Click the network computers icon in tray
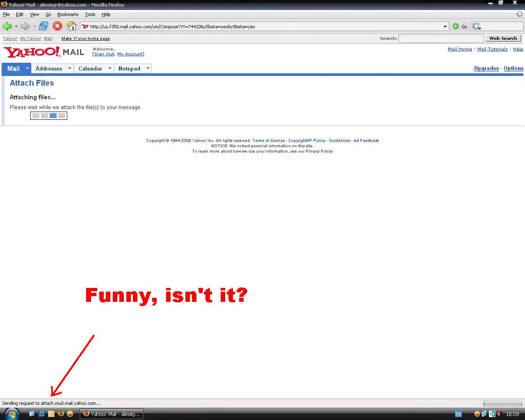525x420 pixels. click(484, 414)
